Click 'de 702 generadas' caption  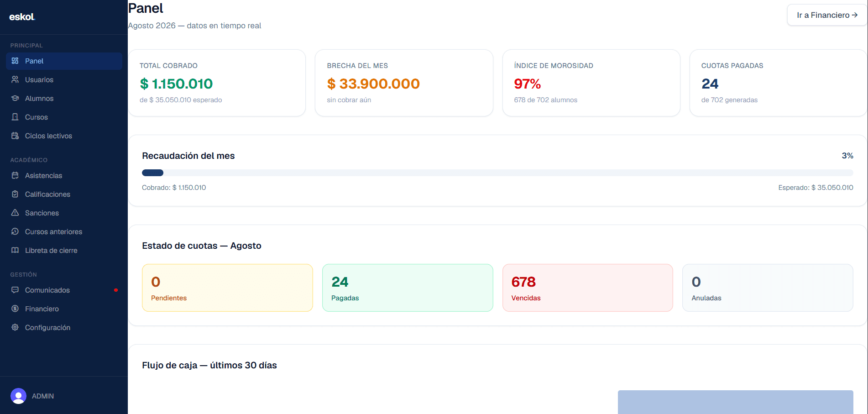tap(729, 100)
